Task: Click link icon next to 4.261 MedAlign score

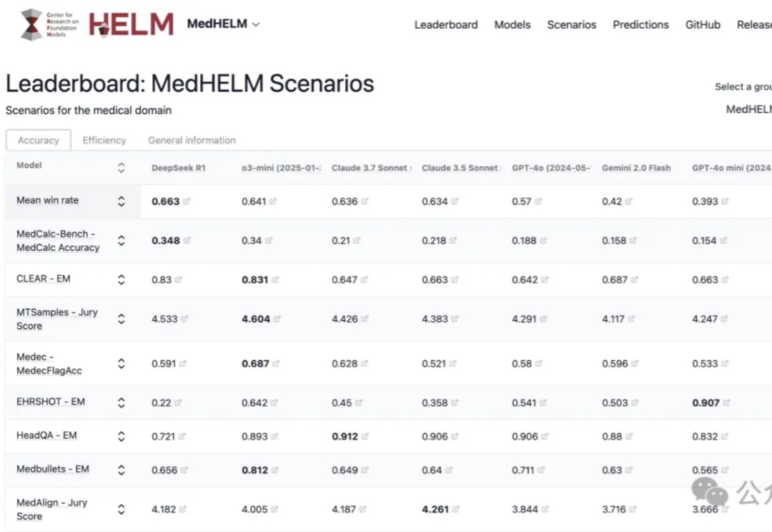Action: pyautogui.click(x=455, y=509)
